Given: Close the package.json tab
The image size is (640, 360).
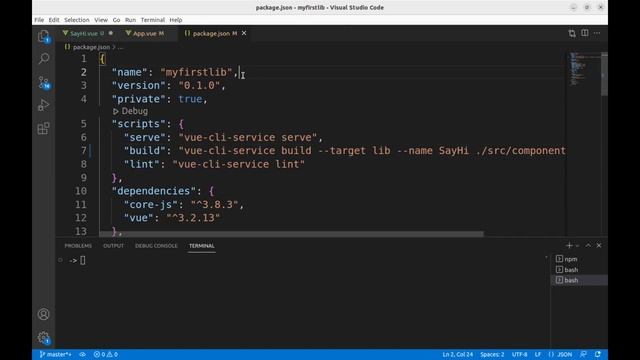Looking at the screenshot, I should pyautogui.click(x=244, y=33).
